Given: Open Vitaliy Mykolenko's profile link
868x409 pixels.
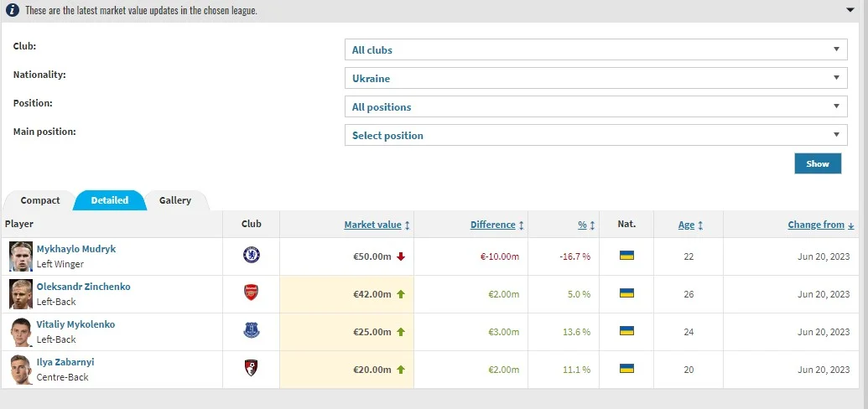Looking at the screenshot, I should click(x=75, y=324).
